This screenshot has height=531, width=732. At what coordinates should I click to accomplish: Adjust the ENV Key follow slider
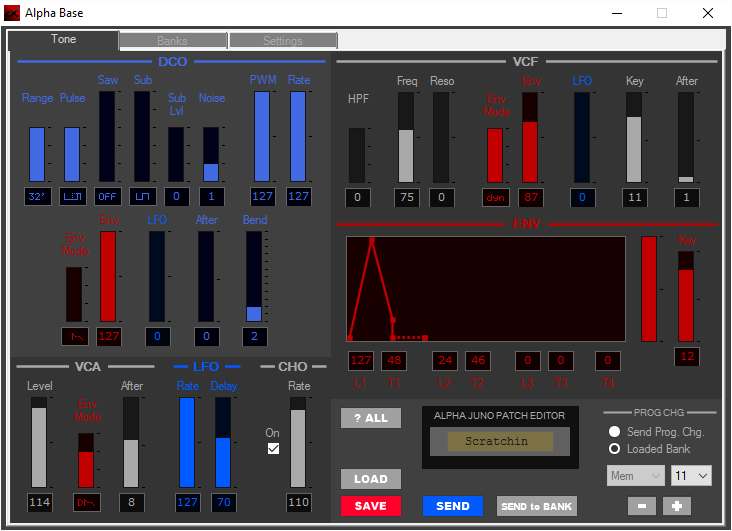tap(686, 297)
